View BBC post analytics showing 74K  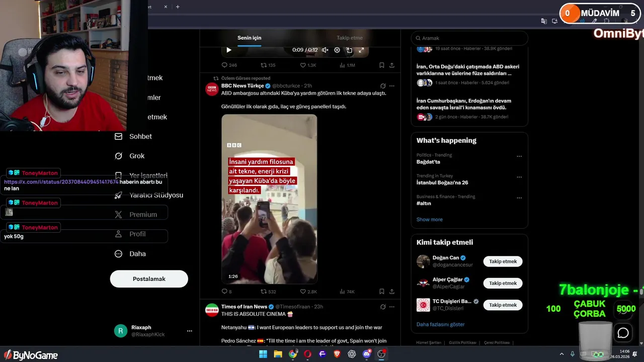point(347,292)
